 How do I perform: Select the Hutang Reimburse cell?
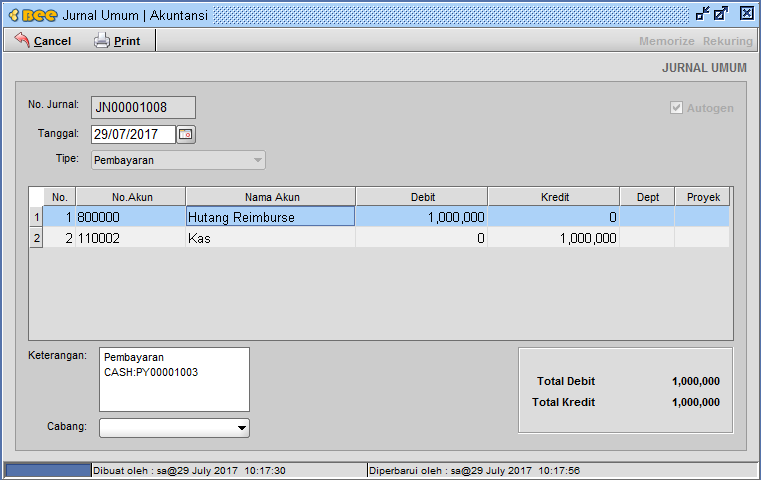270,216
